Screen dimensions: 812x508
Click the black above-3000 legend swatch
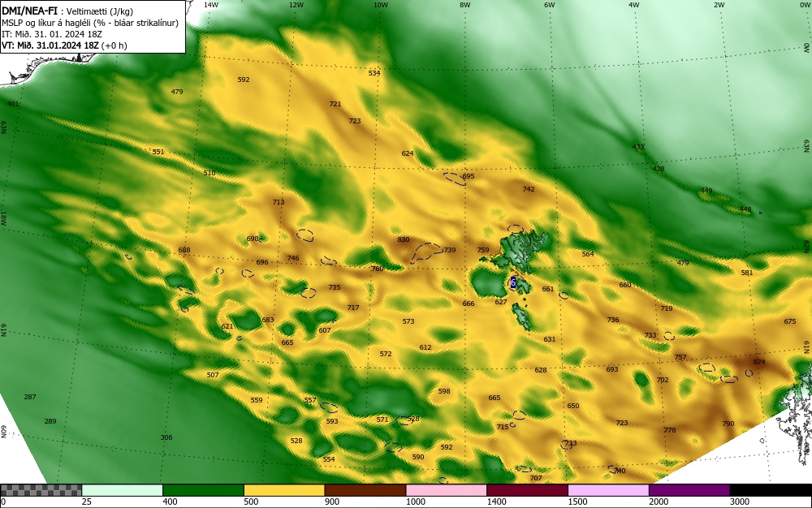click(x=771, y=490)
